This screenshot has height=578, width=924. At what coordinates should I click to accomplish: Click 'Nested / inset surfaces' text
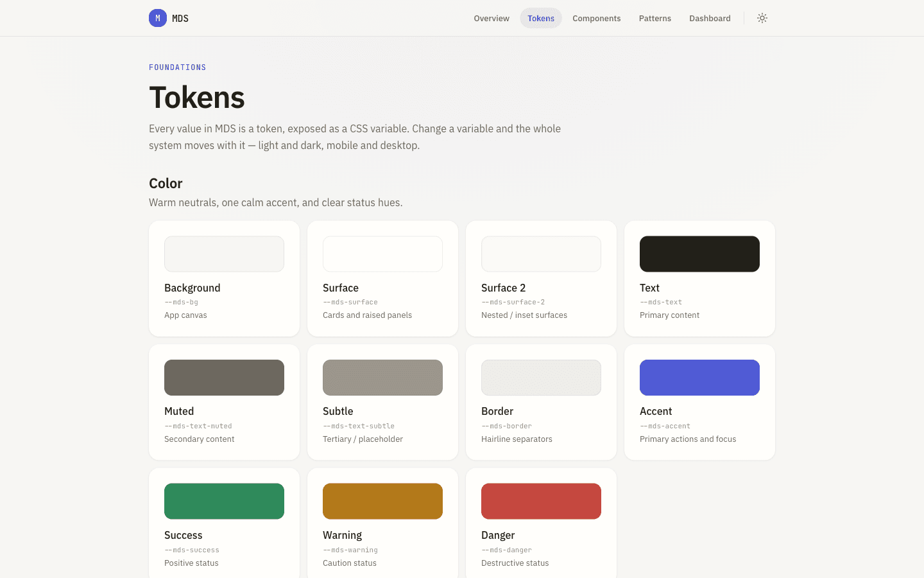524,315
